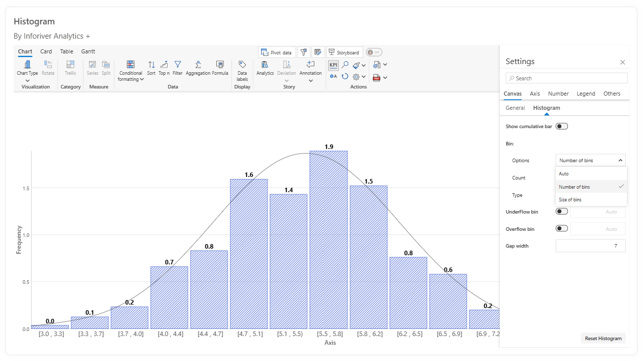Open the Data labels tool

click(x=242, y=71)
